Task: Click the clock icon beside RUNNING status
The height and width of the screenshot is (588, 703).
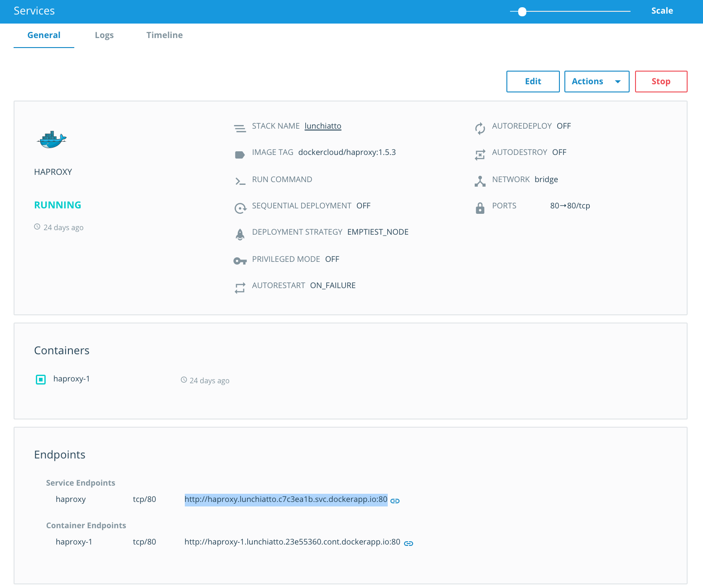Action: coord(37,227)
